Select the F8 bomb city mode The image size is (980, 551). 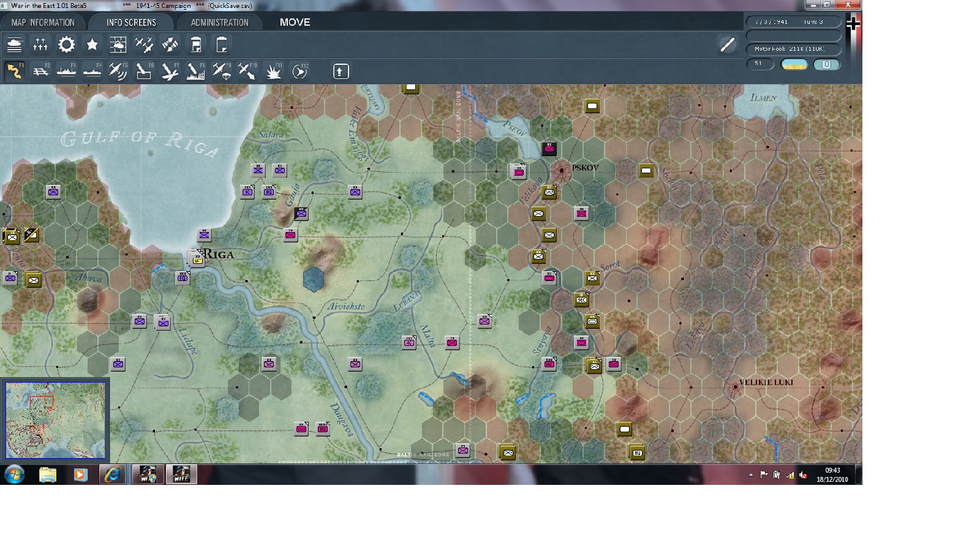(195, 71)
